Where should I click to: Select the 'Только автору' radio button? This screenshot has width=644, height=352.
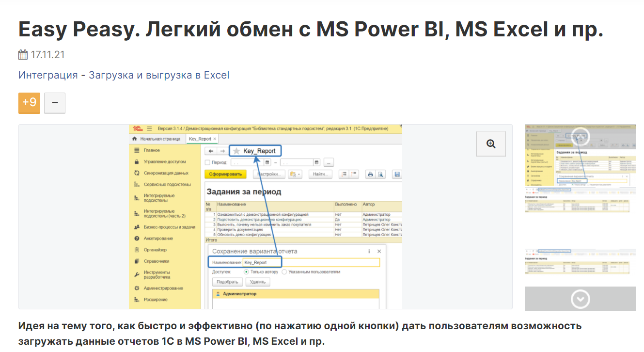246,272
